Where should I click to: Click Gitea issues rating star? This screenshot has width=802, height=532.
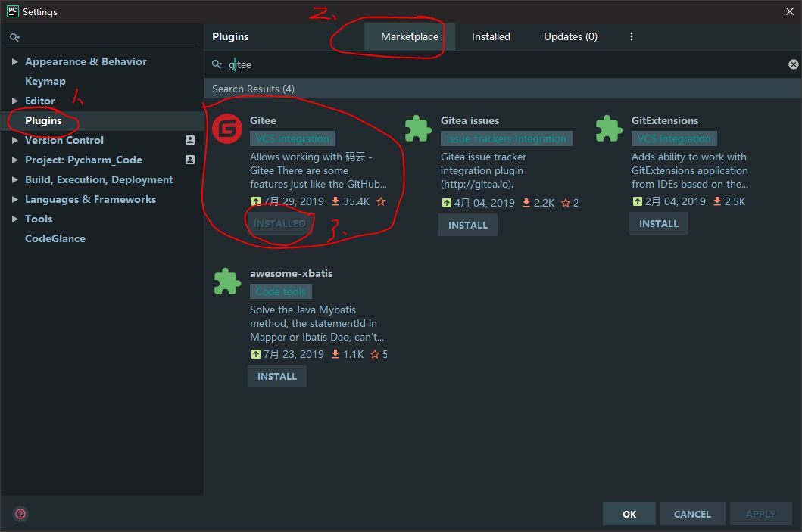[x=565, y=203]
